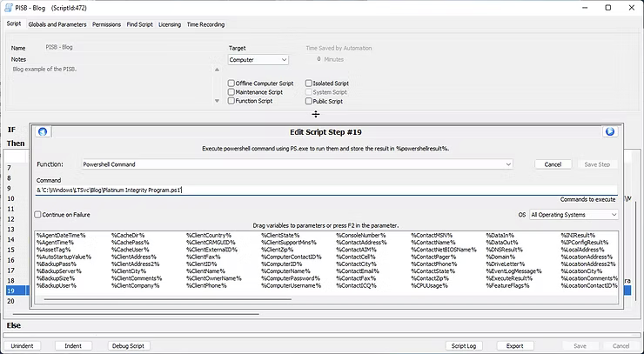Click the script steps horizontal scrollbar
This screenshot has height=354, width=644.
pos(136,314)
